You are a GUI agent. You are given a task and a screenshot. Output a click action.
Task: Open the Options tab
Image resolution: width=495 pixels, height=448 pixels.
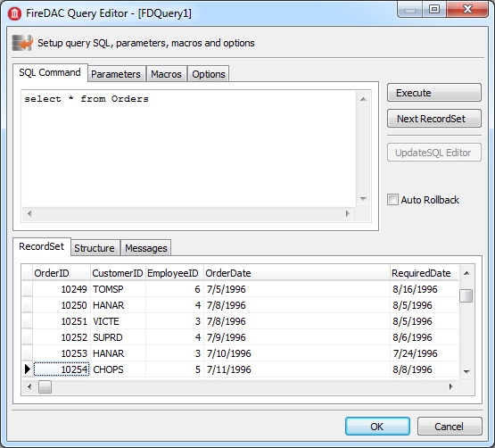click(209, 74)
